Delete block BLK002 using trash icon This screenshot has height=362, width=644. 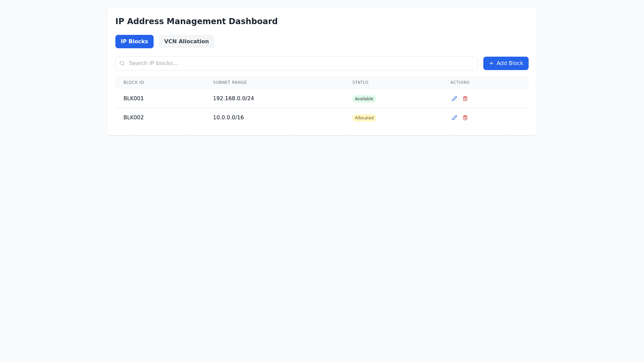(465, 118)
